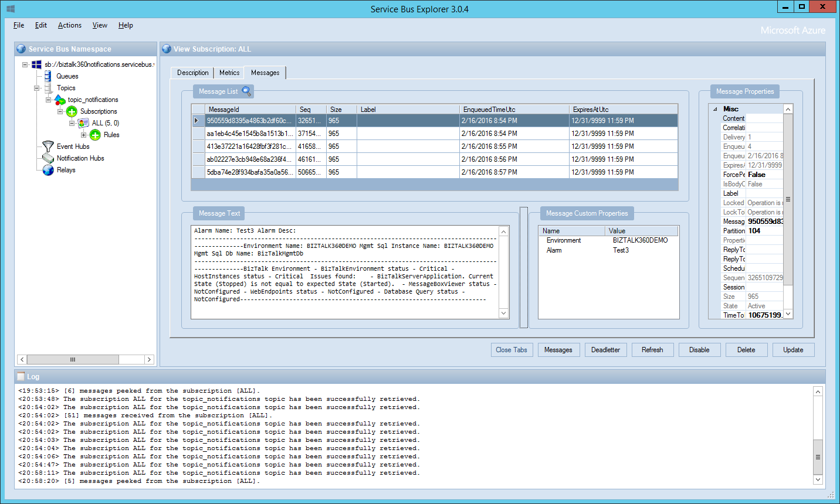The height and width of the screenshot is (504, 840).
Task: Click the ALL subscription icon
Action: (x=83, y=123)
